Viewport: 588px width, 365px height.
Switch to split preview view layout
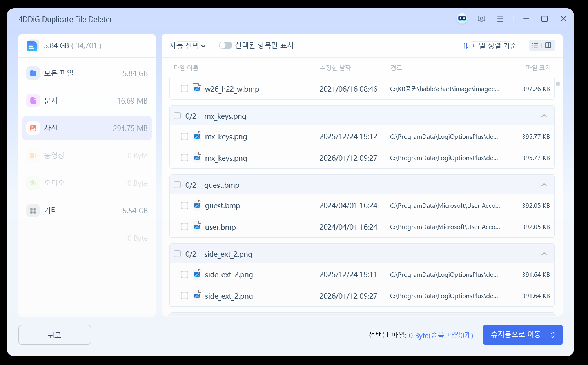[548, 45]
